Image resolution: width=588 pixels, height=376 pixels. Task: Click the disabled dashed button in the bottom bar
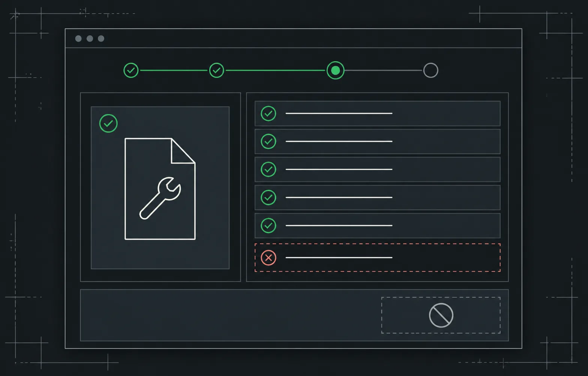pos(441,315)
